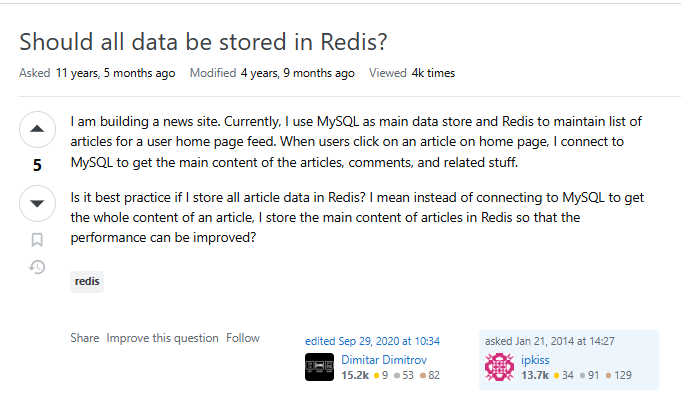
Task: Bookmark this question with the bookmark icon
Action: click(37, 240)
